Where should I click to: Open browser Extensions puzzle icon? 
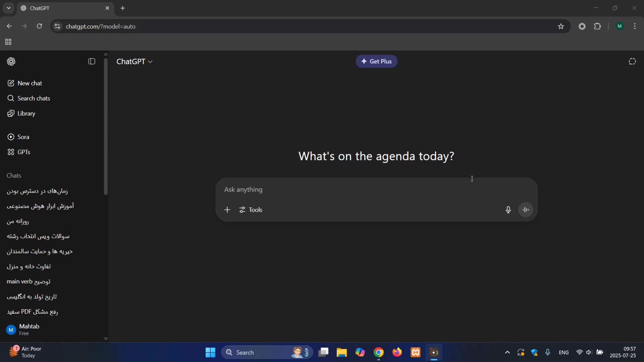597,26
